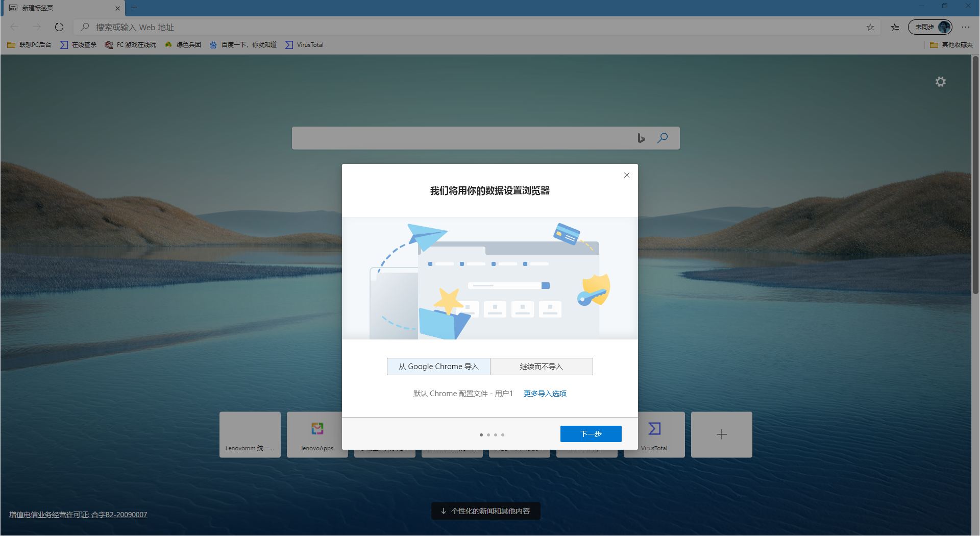Select 从 Google Chrome 导入 option
The image size is (980, 536).
[438, 366]
